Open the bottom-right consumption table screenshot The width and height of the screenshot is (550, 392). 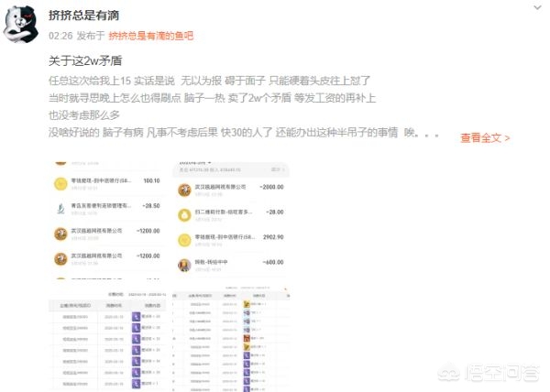[231, 338]
